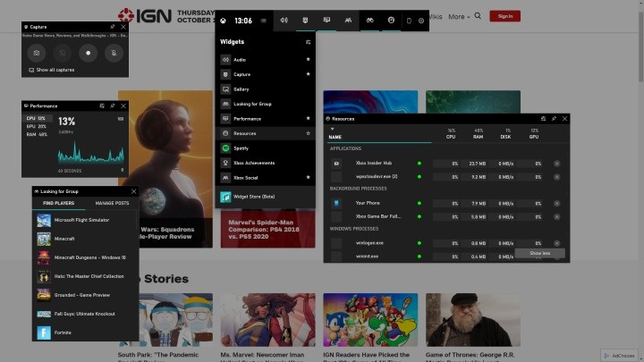Screen dimensions: 644x362
Task: Toggle favorite star for Resources widget
Action: click(308, 133)
